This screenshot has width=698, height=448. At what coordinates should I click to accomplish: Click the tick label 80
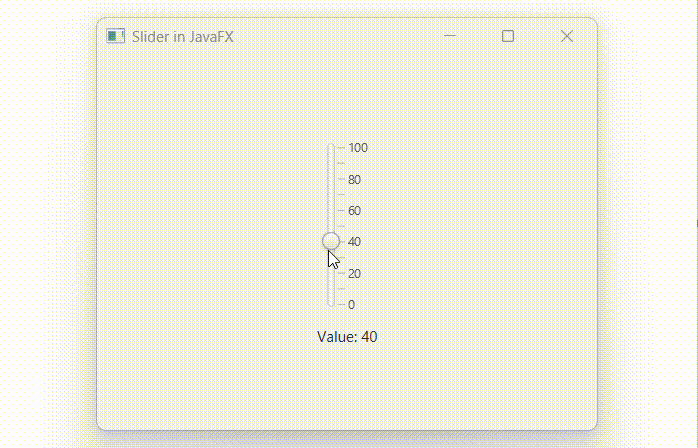coord(355,180)
